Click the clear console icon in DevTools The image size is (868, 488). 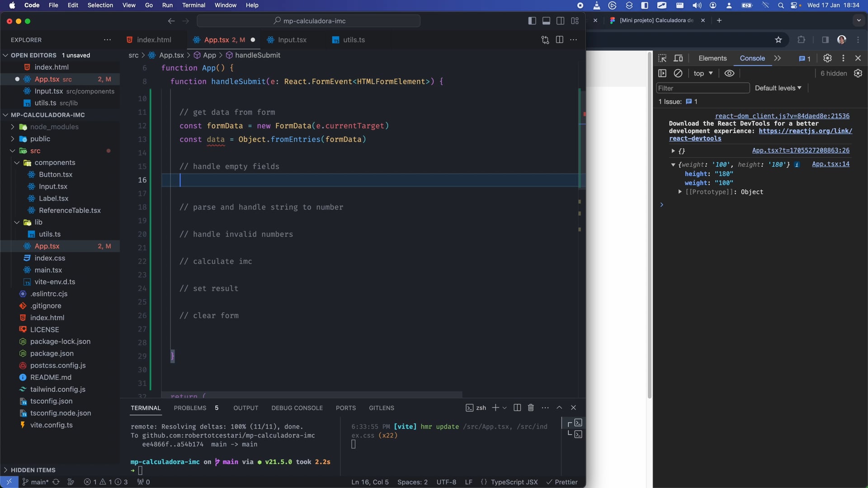point(678,73)
